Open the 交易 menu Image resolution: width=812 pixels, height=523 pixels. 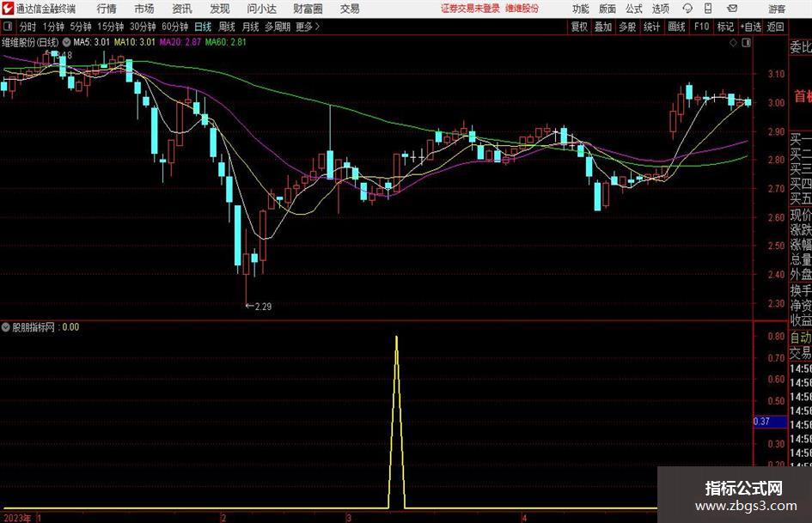click(x=350, y=9)
